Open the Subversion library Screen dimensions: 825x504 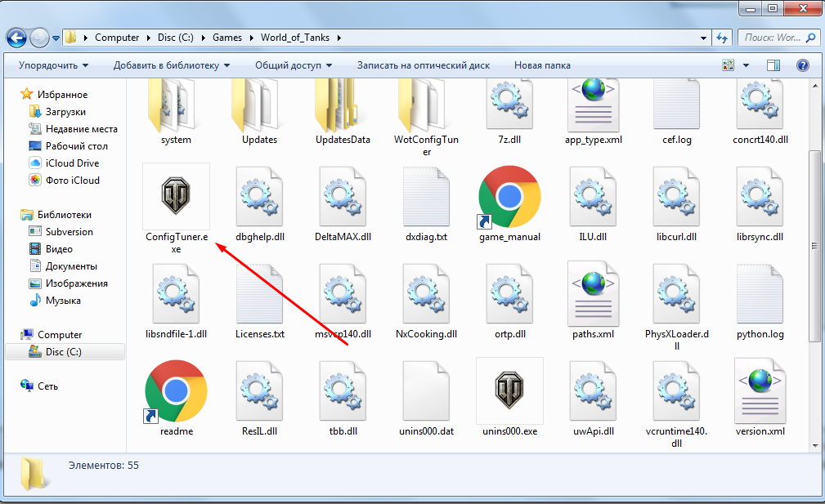61,232
